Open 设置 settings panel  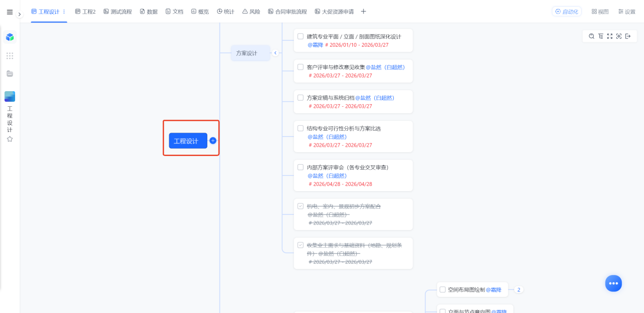pyautogui.click(x=626, y=12)
